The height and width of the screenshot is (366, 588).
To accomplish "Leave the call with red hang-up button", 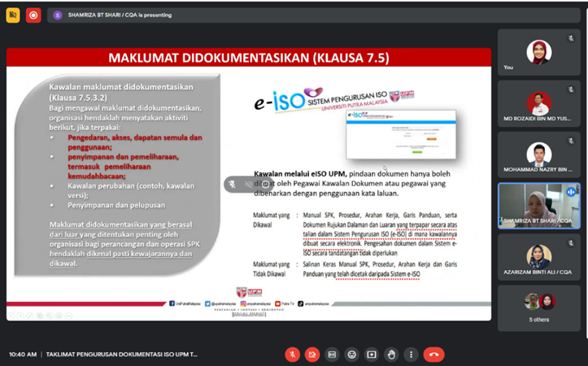I will [x=433, y=355].
